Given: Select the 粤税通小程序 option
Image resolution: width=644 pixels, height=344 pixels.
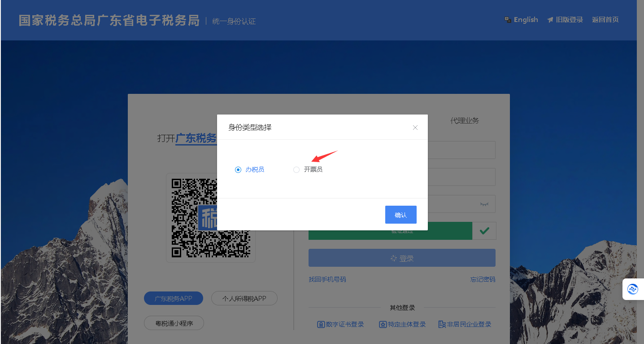Looking at the screenshot, I should pos(174,323).
